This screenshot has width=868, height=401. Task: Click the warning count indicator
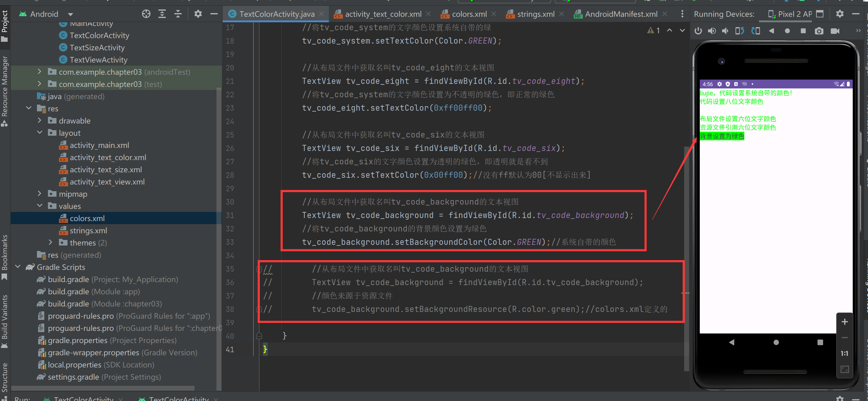(654, 30)
